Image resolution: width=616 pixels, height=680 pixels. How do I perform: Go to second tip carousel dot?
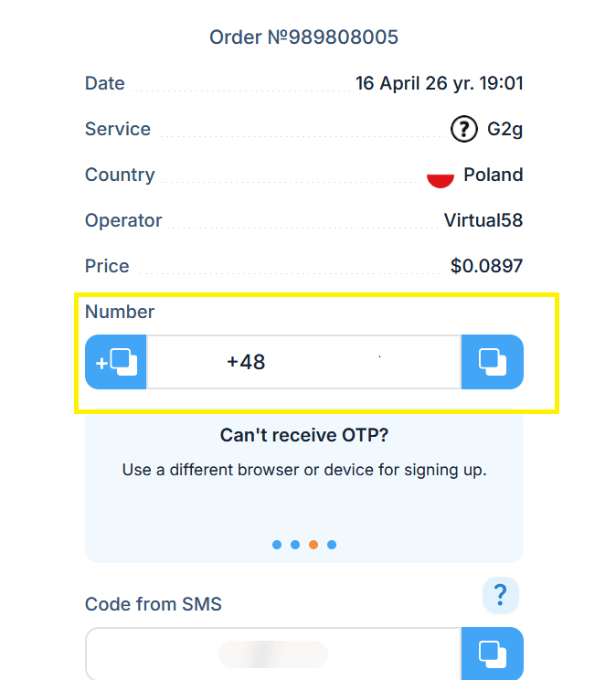[295, 545]
